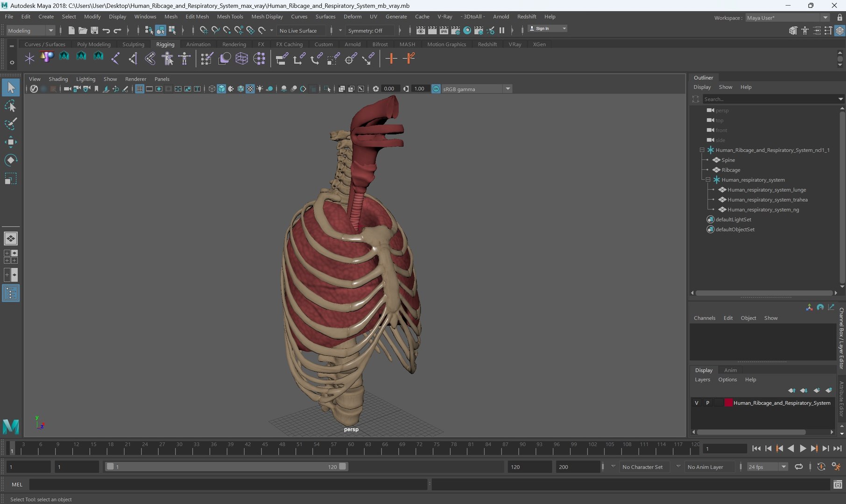Image resolution: width=846 pixels, height=504 pixels.
Task: Open the viewport Shading menu
Action: tap(58, 79)
